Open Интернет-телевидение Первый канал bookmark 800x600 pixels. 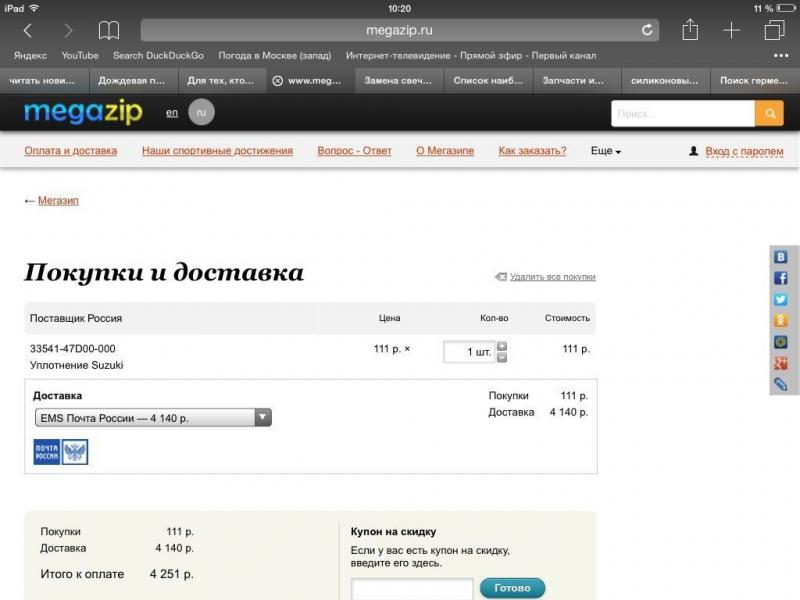coord(470,55)
